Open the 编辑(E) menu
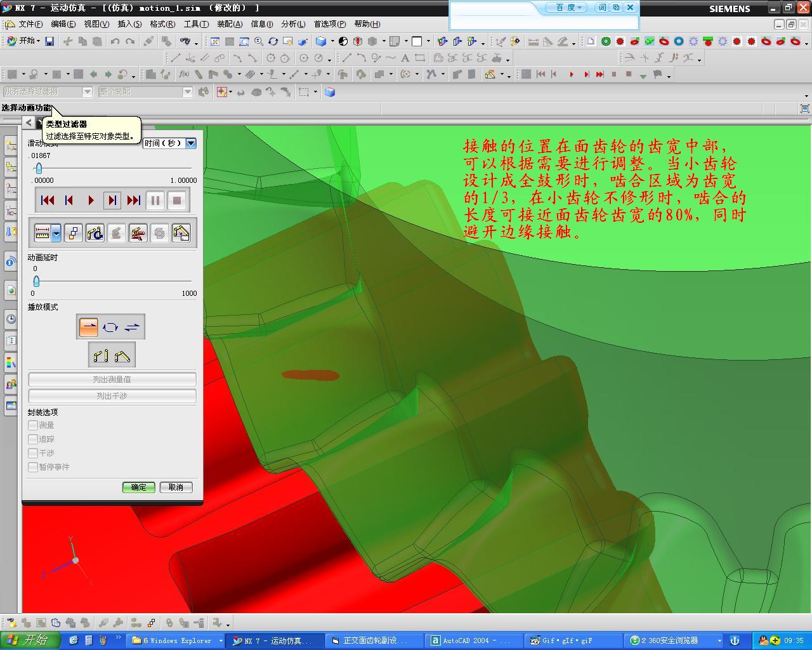The image size is (812, 650). tap(63, 24)
